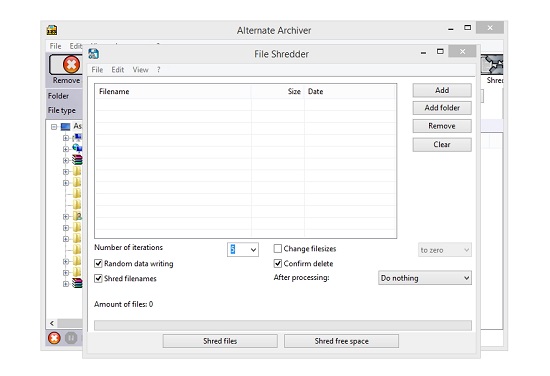The image size is (550, 376).
Task: Click the Clear button
Action: tap(442, 145)
